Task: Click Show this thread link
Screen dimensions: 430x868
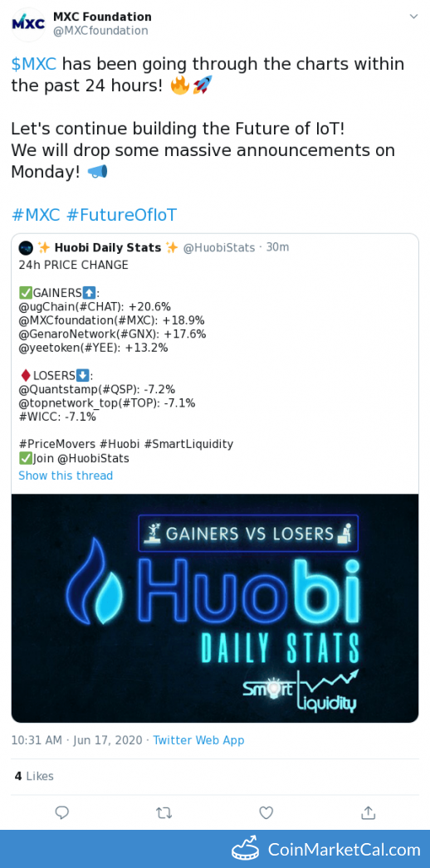Action: pyautogui.click(x=66, y=475)
